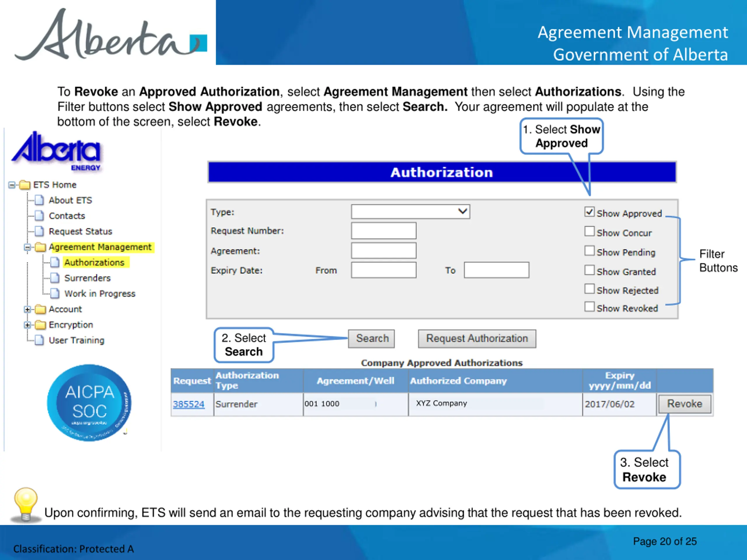Click the Request Status page icon
This screenshot has width=747, height=560.
point(39,231)
